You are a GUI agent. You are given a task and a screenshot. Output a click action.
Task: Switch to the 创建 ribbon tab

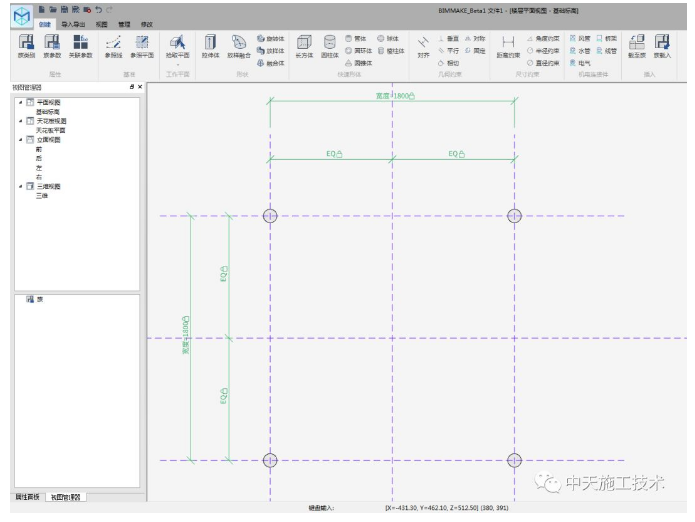coord(44,24)
